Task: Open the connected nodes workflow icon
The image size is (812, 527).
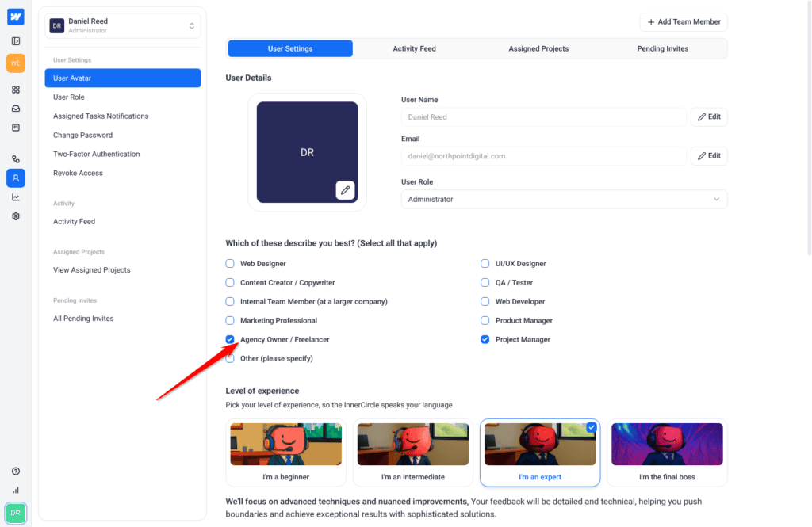Action: click(x=16, y=159)
